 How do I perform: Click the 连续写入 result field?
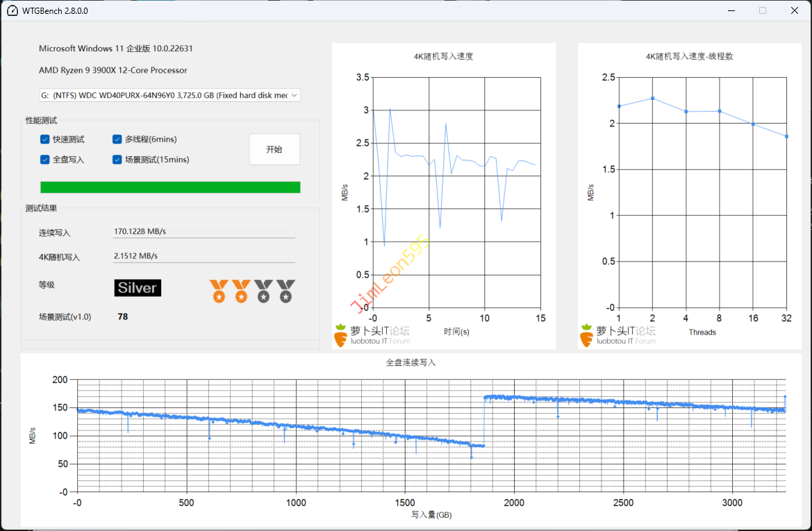(204, 232)
